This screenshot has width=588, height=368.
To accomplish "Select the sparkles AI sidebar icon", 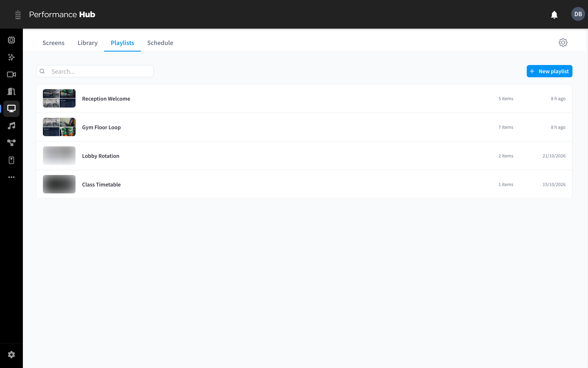I will (x=11, y=57).
